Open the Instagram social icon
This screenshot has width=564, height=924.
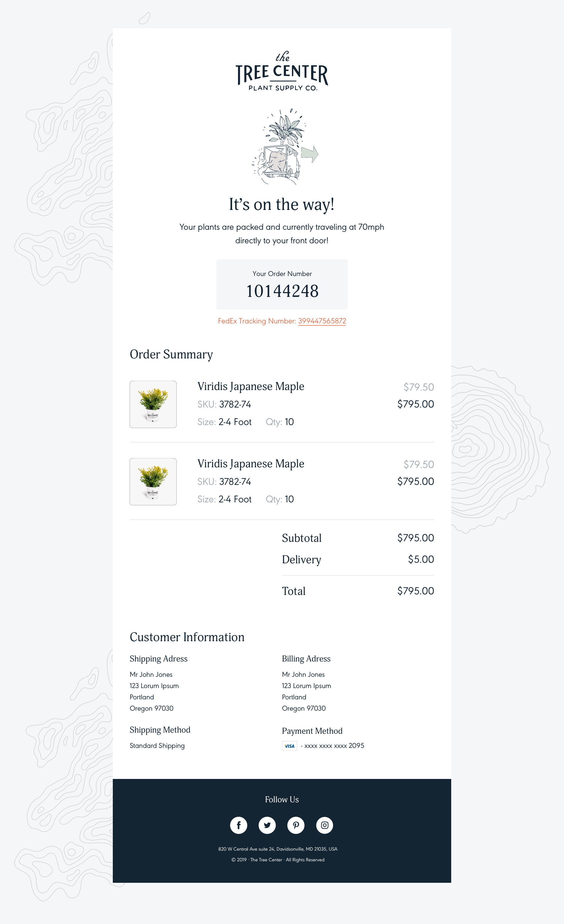[x=325, y=825]
